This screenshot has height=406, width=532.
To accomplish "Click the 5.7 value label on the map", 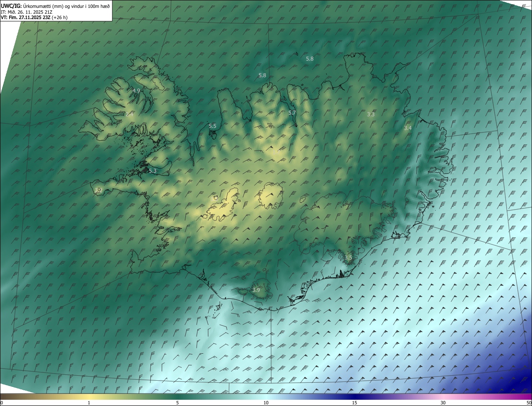I will coord(292,113).
